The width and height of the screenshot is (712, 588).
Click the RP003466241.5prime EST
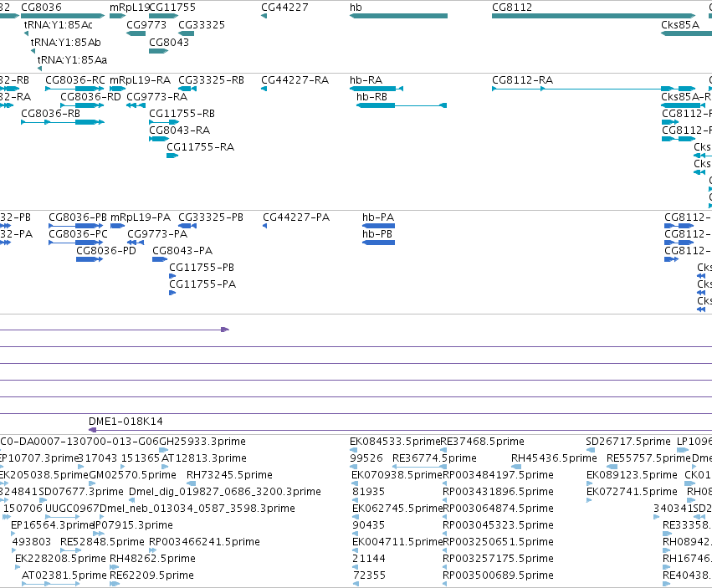pyautogui.click(x=152, y=550)
